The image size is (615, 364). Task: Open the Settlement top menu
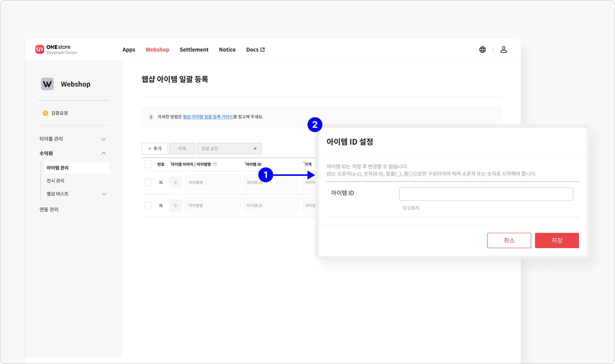(x=194, y=49)
